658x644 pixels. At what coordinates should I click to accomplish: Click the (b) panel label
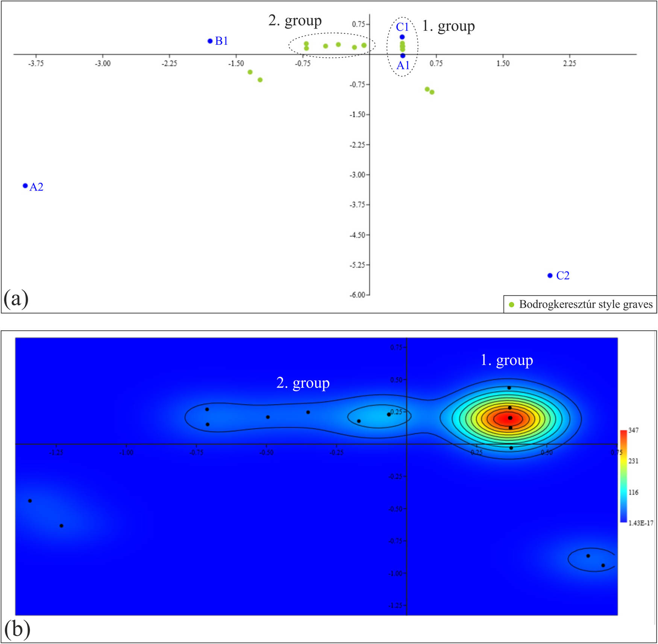point(17,629)
